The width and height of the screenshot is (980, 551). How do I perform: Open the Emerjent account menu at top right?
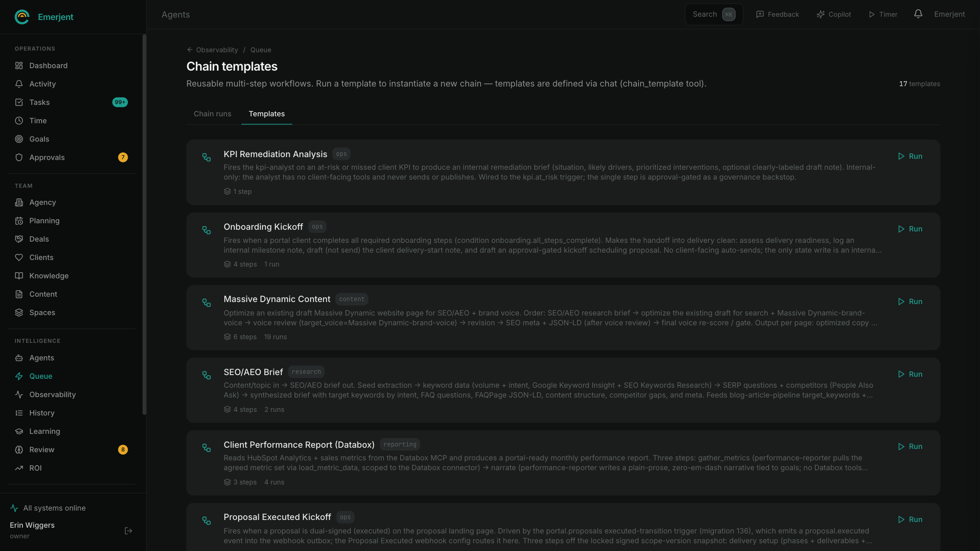pyautogui.click(x=949, y=14)
